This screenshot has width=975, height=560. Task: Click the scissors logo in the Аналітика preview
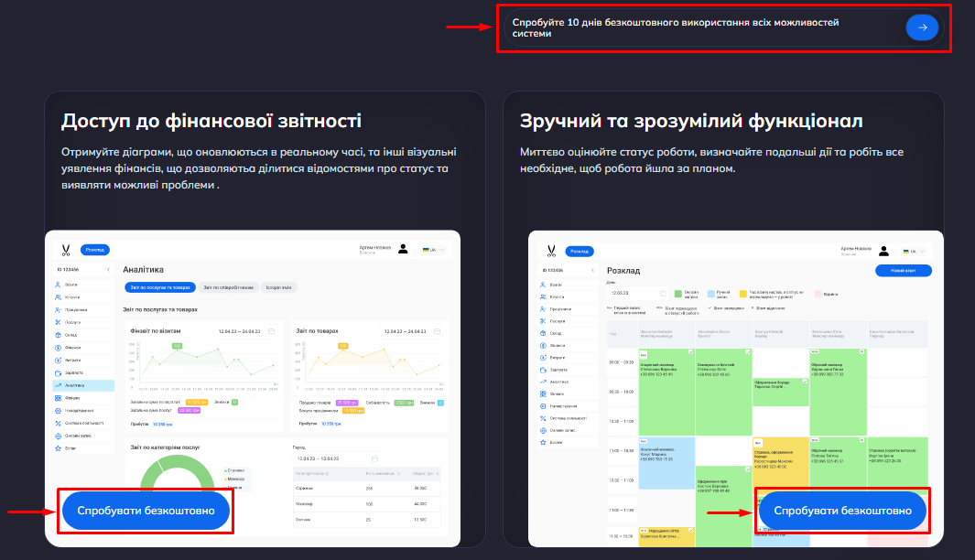tap(66, 249)
